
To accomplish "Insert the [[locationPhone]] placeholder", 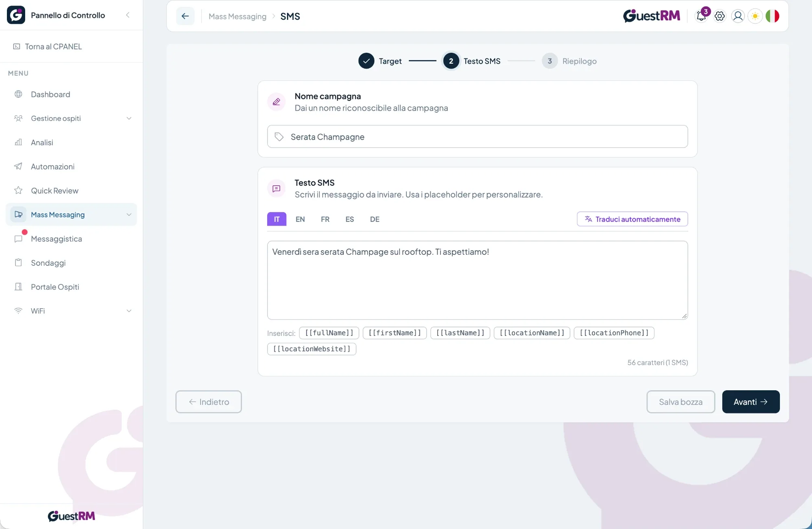I will click(614, 333).
